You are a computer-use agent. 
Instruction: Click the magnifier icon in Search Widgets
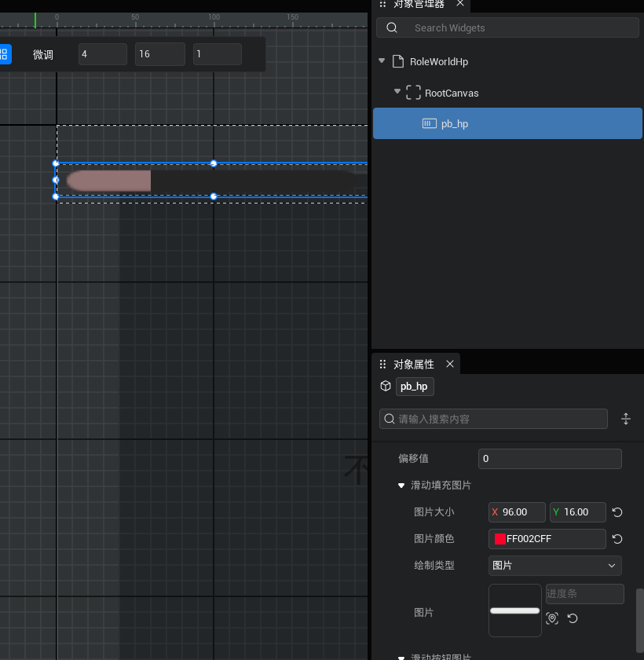tap(392, 27)
